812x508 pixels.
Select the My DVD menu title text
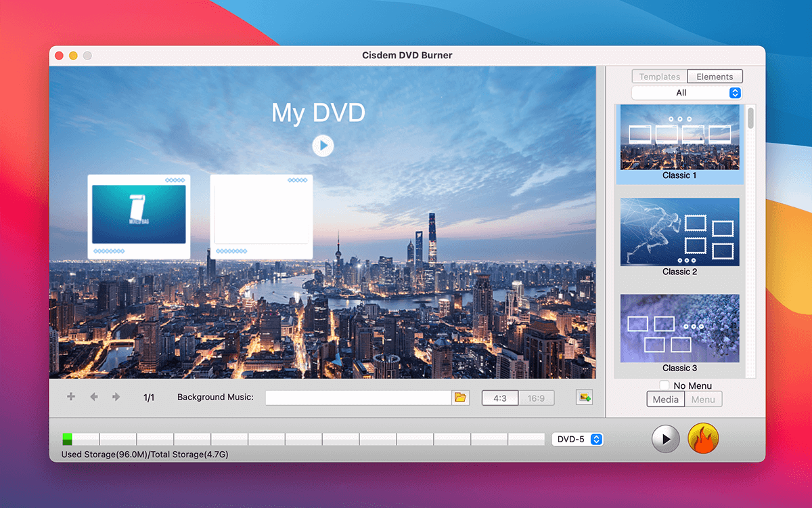point(318,112)
